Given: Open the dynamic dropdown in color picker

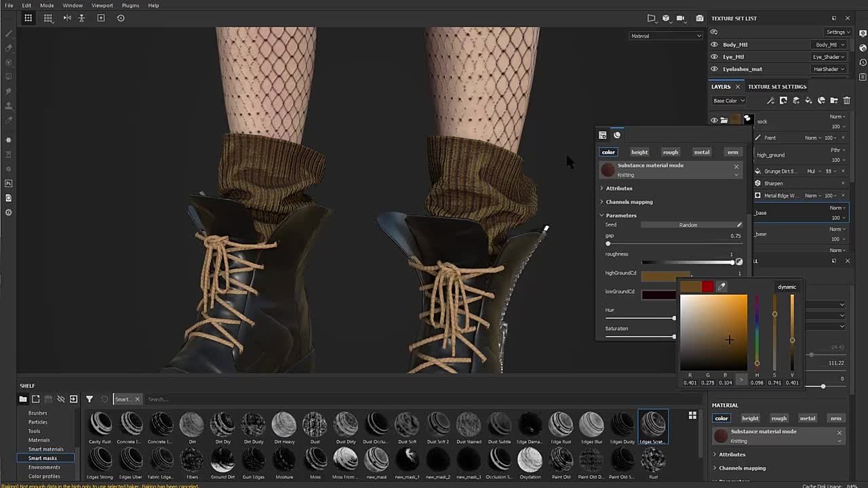Looking at the screenshot, I should pos(787,287).
